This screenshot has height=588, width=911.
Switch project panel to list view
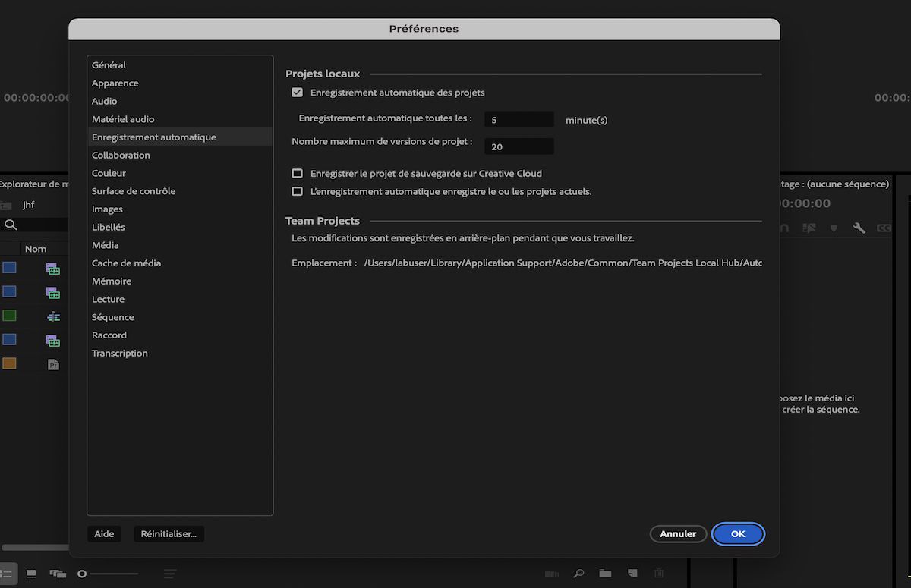pyautogui.click(x=9, y=574)
